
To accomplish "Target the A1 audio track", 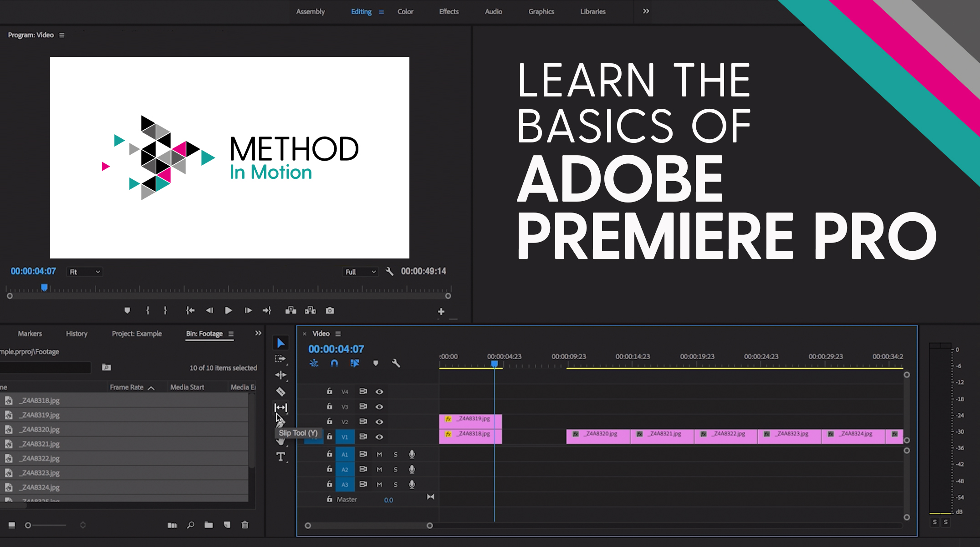I will click(345, 454).
